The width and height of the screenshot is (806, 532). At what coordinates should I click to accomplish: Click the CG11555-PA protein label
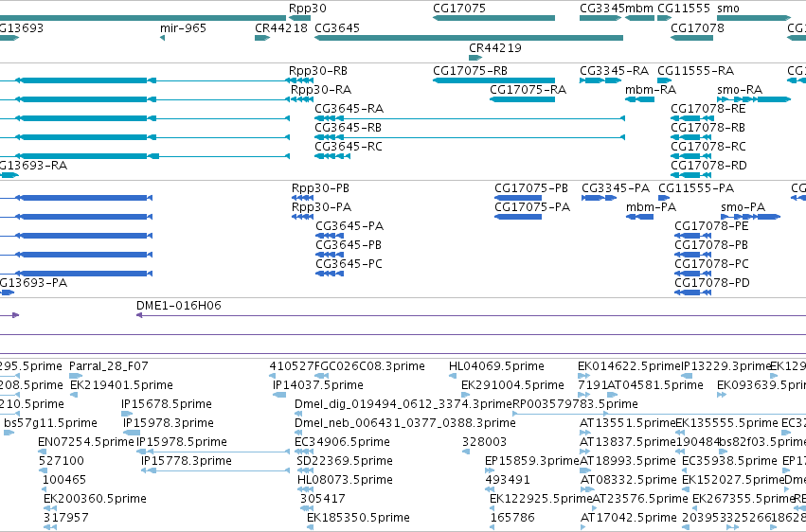696,188
